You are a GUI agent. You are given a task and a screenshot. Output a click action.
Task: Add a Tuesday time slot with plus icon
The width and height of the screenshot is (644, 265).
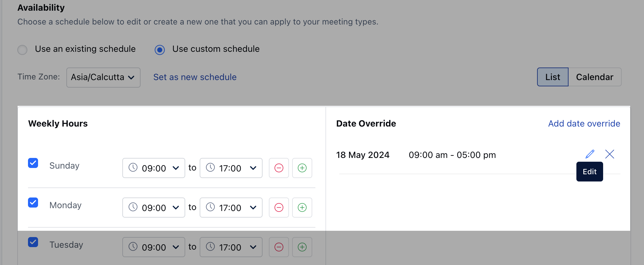[302, 247]
